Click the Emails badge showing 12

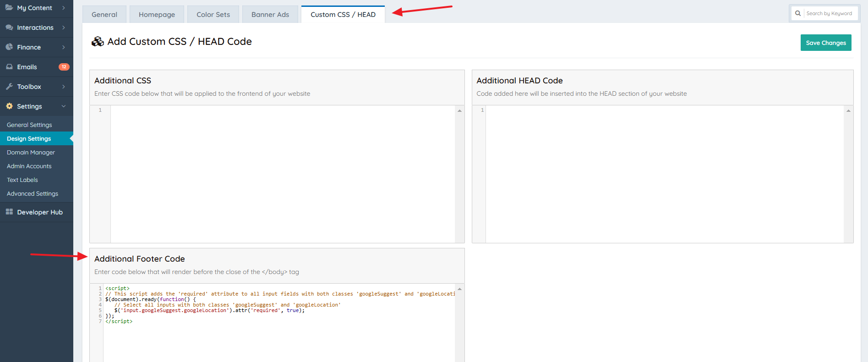[x=64, y=67]
